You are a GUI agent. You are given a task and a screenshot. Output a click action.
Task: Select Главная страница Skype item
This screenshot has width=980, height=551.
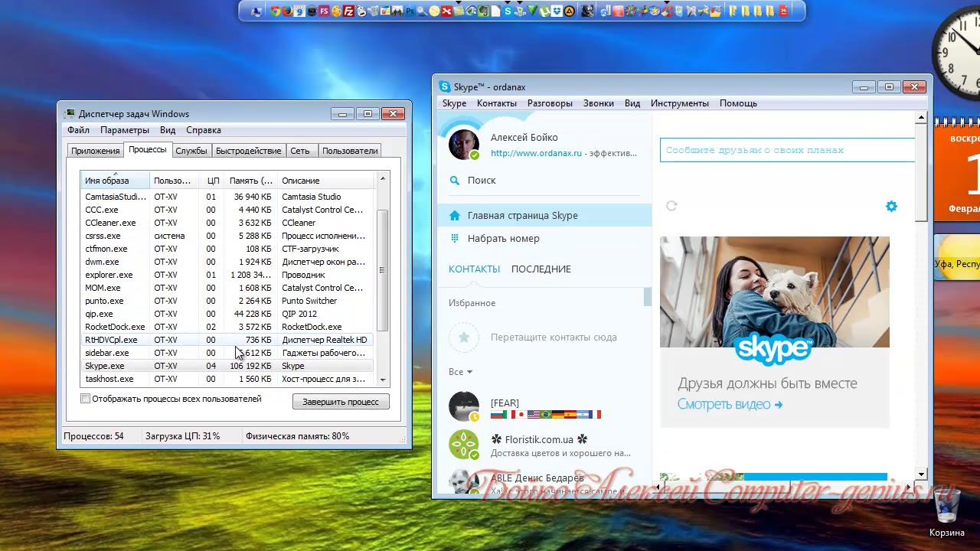point(544,216)
